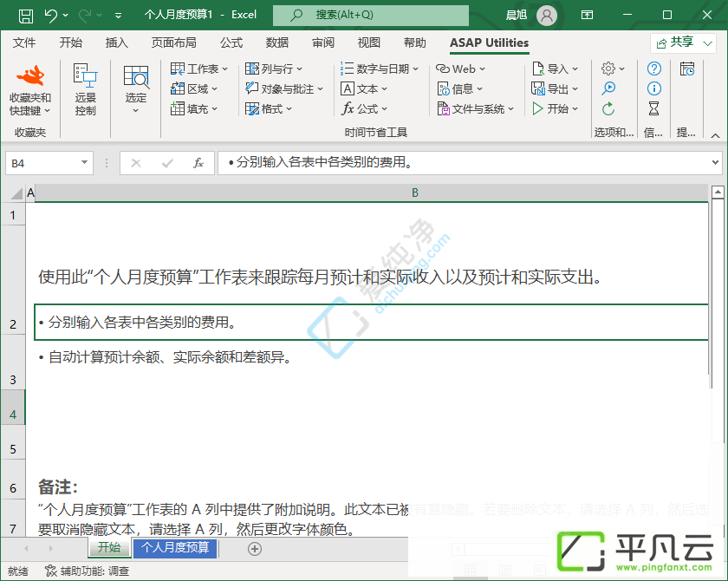Open the fx 公式 formulas menu
728x581 pixels.
pyautogui.click(x=364, y=108)
